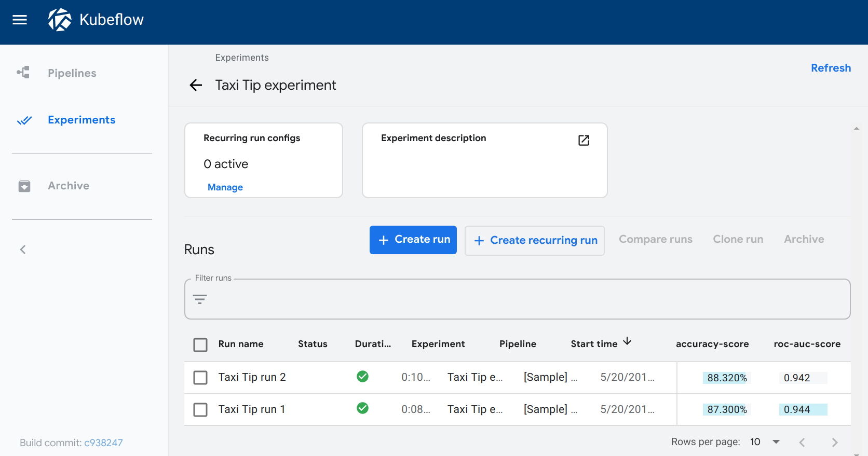This screenshot has height=456, width=868.
Task: Click the 0.944 roc-auc-score bar
Action: (x=803, y=409)
